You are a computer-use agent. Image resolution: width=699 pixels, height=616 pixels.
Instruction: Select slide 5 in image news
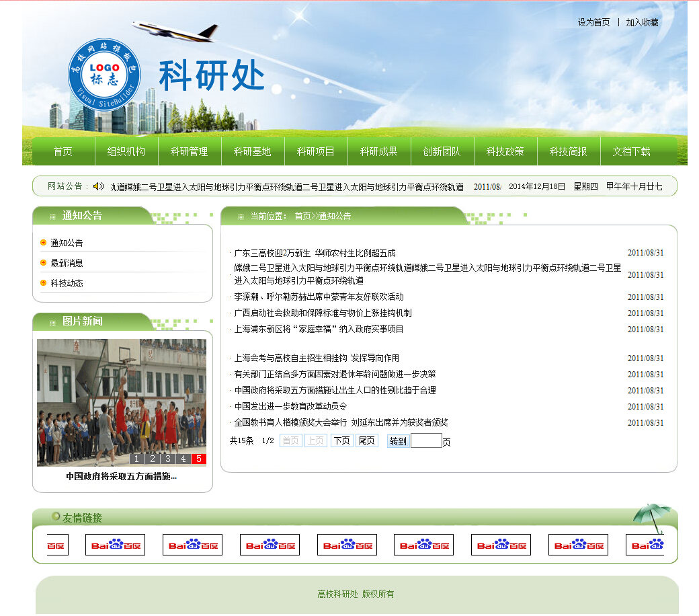coord(199,459)
